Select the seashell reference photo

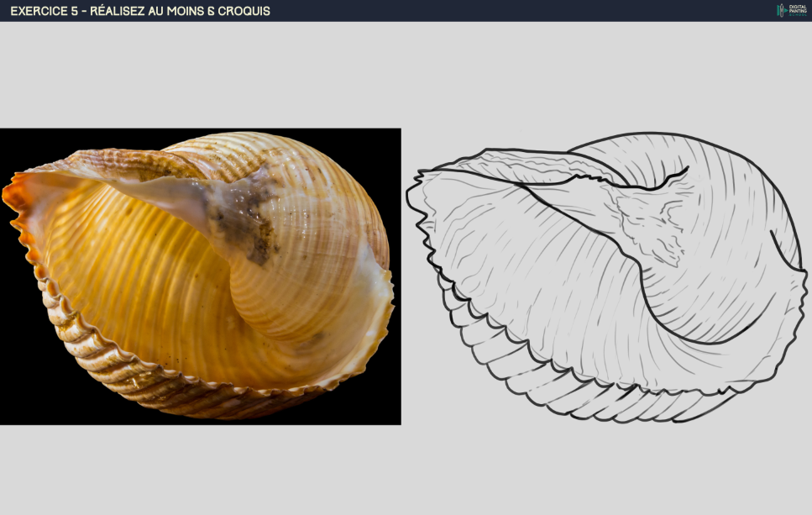pos(200,276)
